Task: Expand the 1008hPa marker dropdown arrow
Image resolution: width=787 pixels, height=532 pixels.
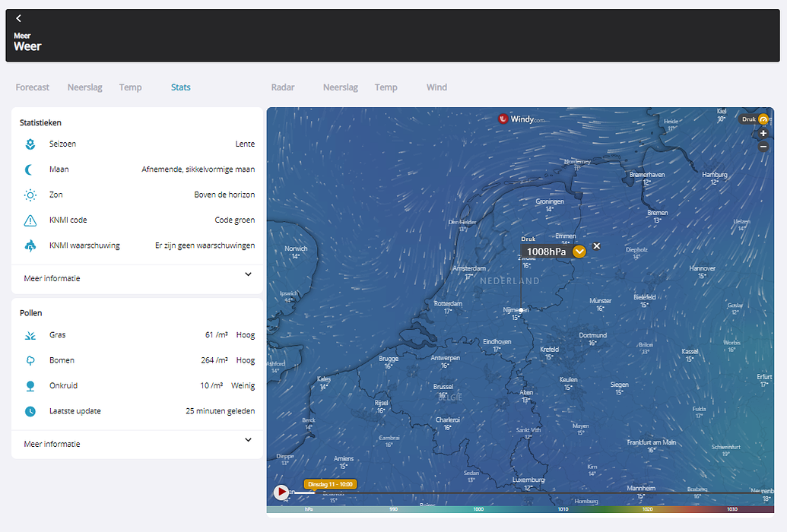Action: pos(579,252)
